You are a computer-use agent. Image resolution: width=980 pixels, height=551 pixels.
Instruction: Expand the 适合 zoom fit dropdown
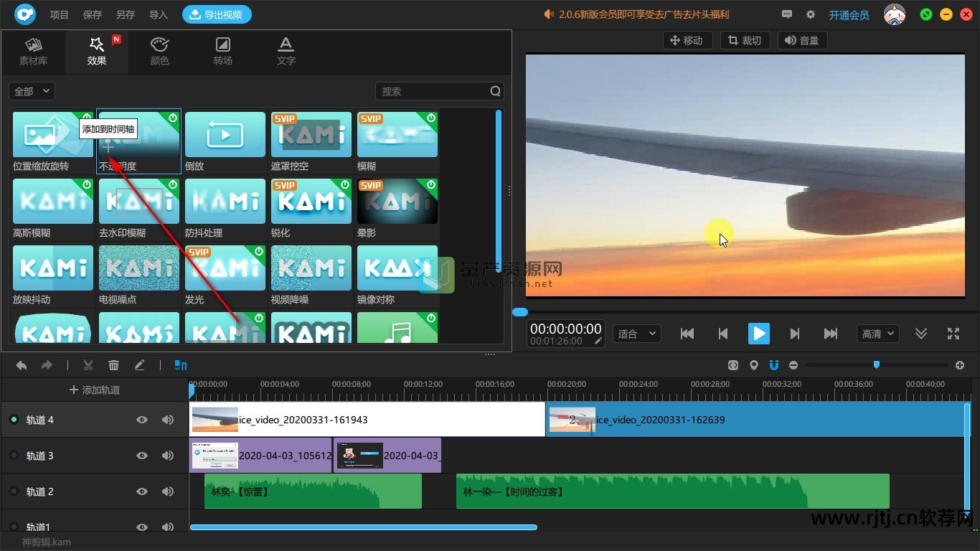click(636, 334)
